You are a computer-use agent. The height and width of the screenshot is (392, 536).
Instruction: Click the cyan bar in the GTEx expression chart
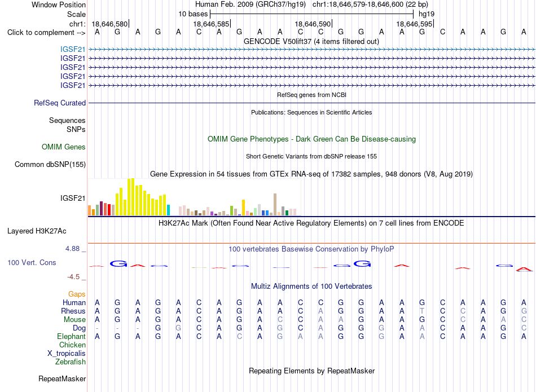168,210
